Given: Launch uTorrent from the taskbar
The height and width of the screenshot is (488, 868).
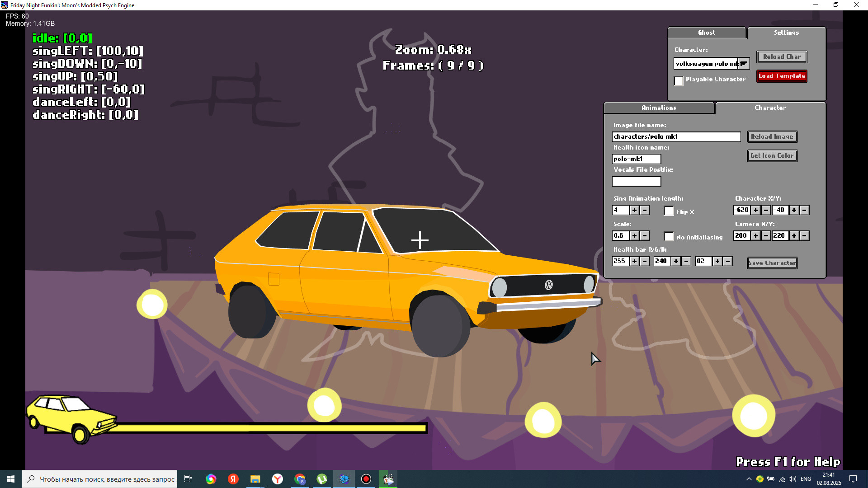Looking at the screenshot, I should [x=321, y=479].
